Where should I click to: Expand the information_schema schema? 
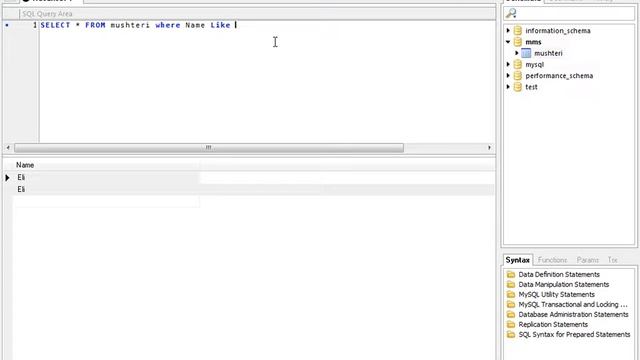point(508,31)
